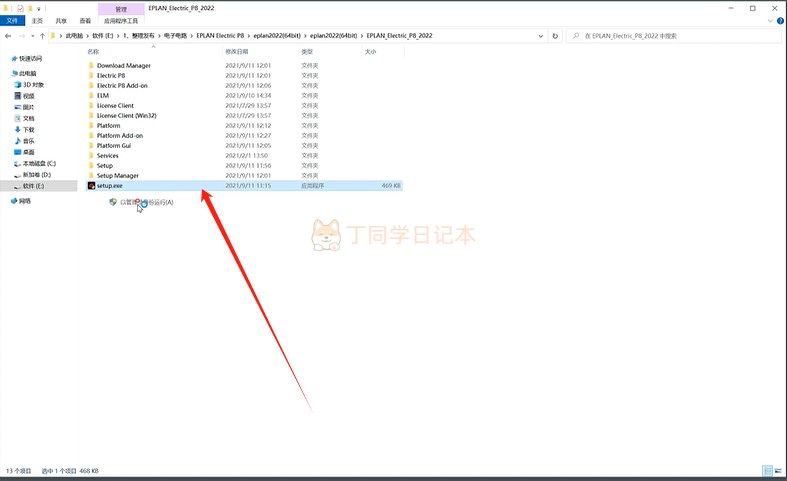Select the Electric P8 folder icon
Image resolution: width=787 pixels, height=481 pixels.
pyautogui.click(x=91, y=75)
